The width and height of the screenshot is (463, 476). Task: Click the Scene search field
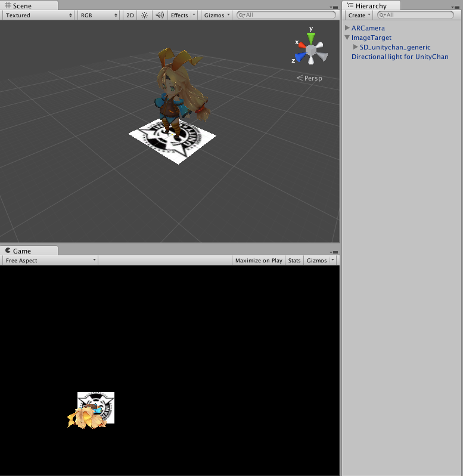[x=286, y=15]
